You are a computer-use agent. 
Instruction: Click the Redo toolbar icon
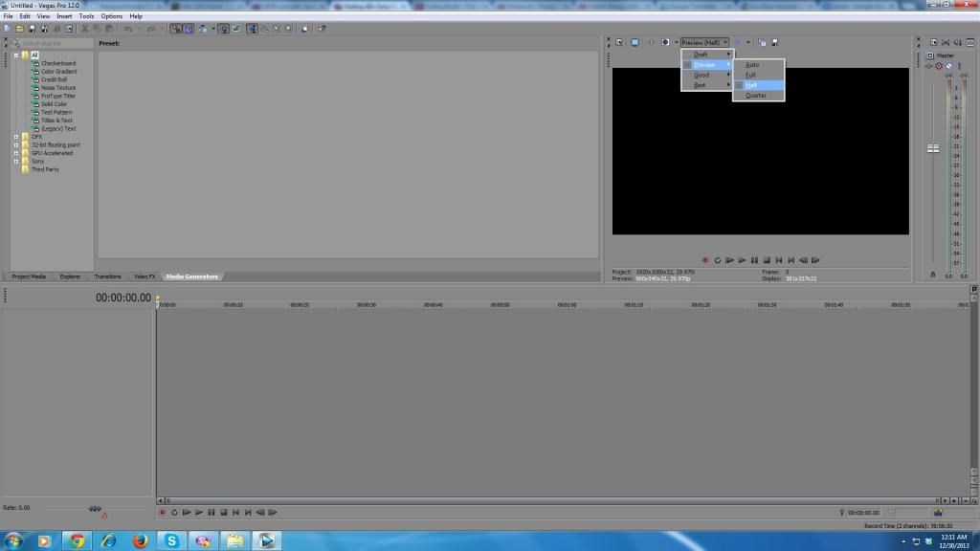point(150,29)
